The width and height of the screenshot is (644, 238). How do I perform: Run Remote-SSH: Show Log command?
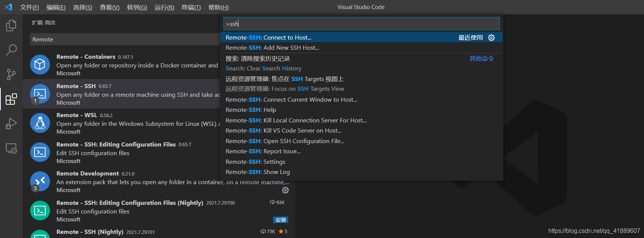[x=361, y=172]
